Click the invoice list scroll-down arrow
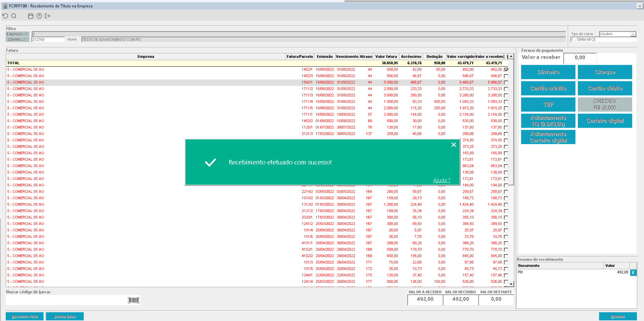 [511, 284]
